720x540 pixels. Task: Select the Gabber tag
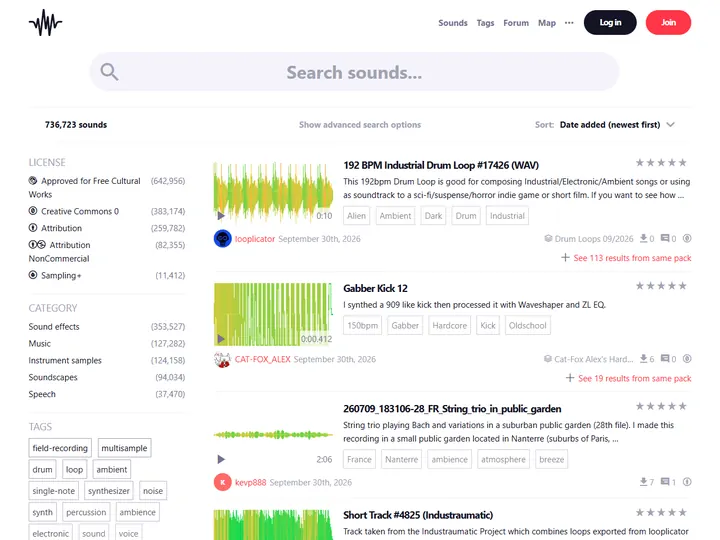click(405, 326)
